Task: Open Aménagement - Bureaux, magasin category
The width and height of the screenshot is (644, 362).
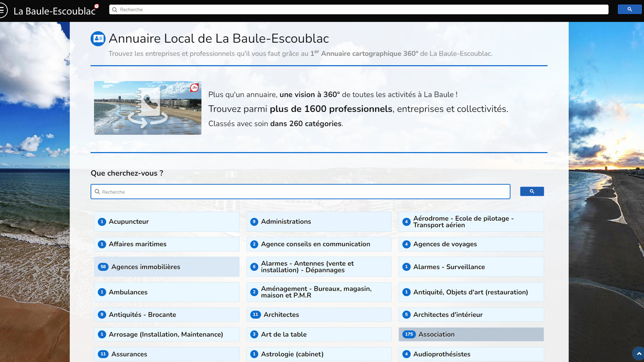Action: (319, 292)
